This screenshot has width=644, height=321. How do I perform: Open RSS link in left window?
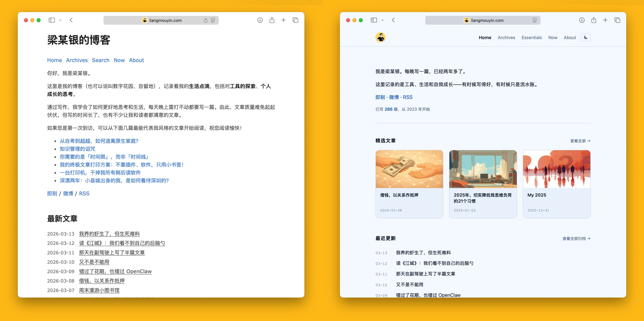[84, 193]
